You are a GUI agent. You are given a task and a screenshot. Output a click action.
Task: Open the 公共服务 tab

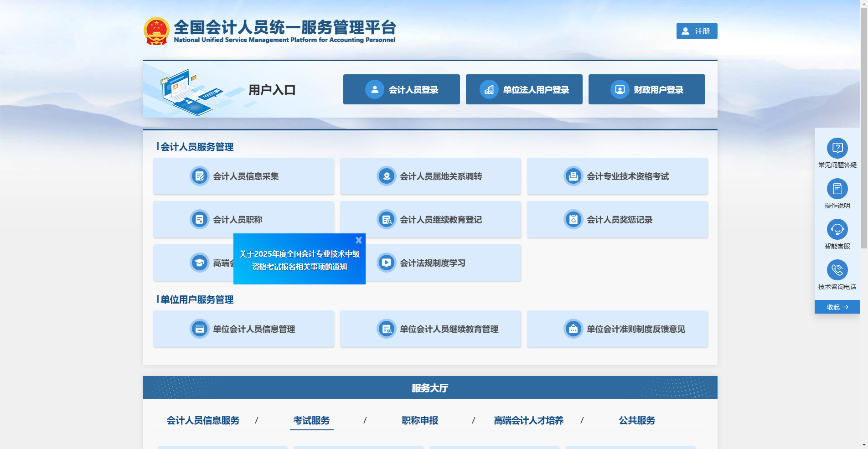[x=637, y=421]
